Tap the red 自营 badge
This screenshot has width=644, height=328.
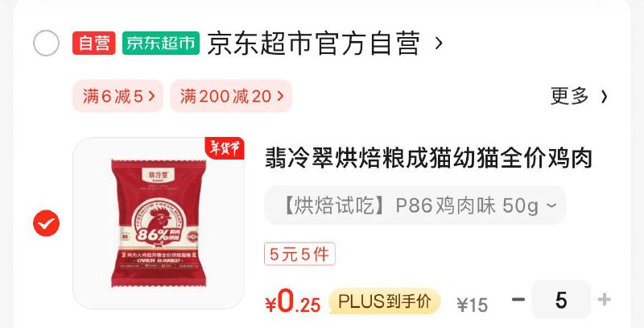94,44
